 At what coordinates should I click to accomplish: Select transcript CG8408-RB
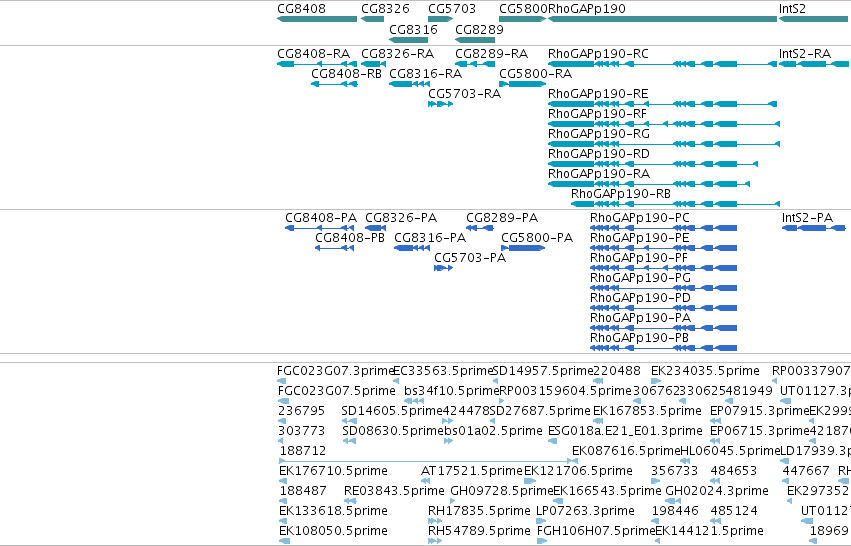[334, 84]
